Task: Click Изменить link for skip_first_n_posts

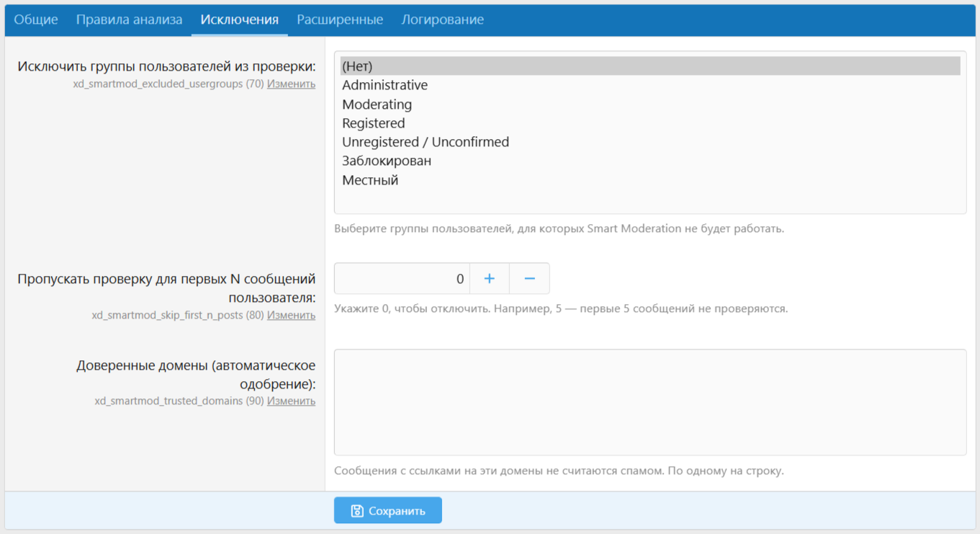Action: (x=291, y=315)
